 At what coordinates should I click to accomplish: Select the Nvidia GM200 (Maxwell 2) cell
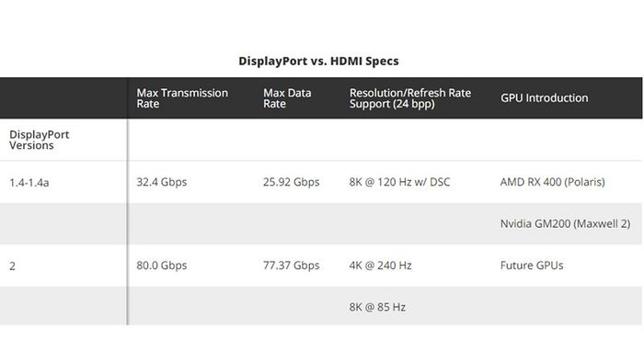[565, 224]
